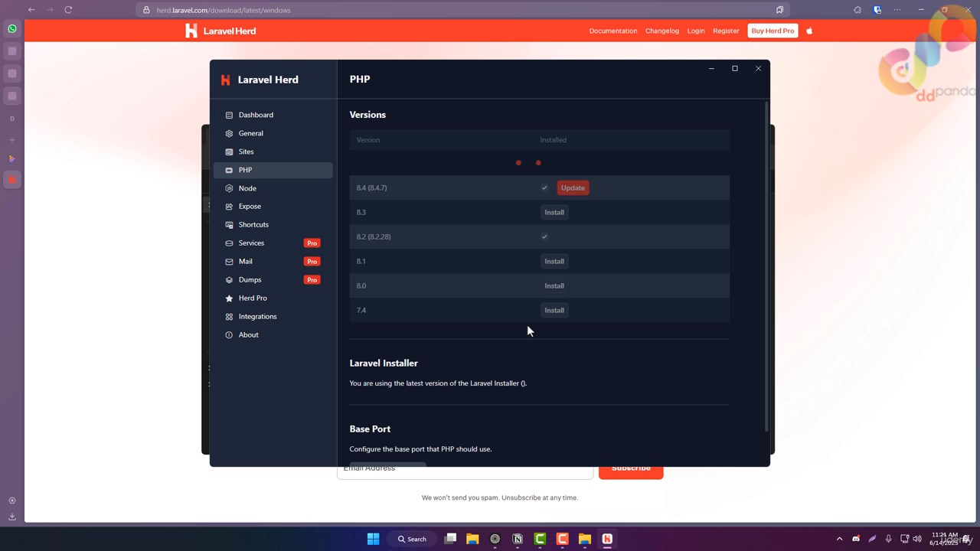
Task: Click installed checkmark for PHP 8.4
Action: pos(544,188)
